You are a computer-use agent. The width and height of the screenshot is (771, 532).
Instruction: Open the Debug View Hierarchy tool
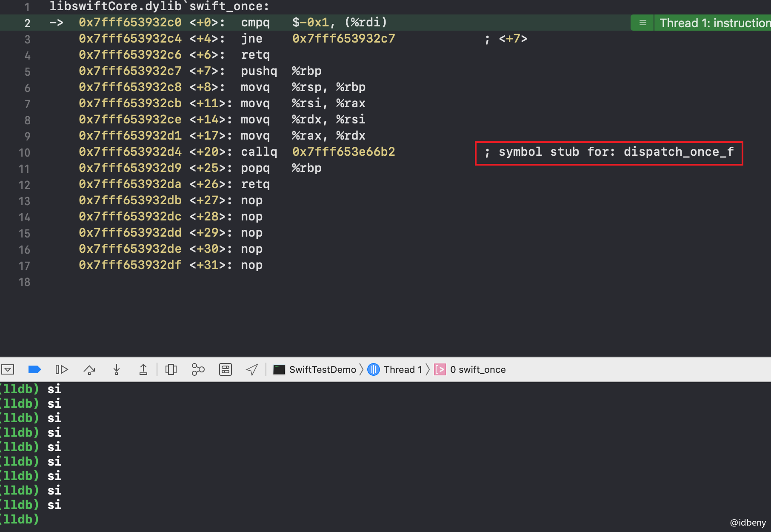tap(171, 369)
